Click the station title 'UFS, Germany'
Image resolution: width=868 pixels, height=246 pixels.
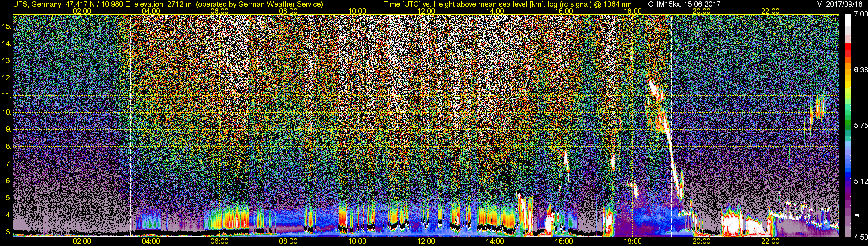pyautogui.click(x=37, y=4)
